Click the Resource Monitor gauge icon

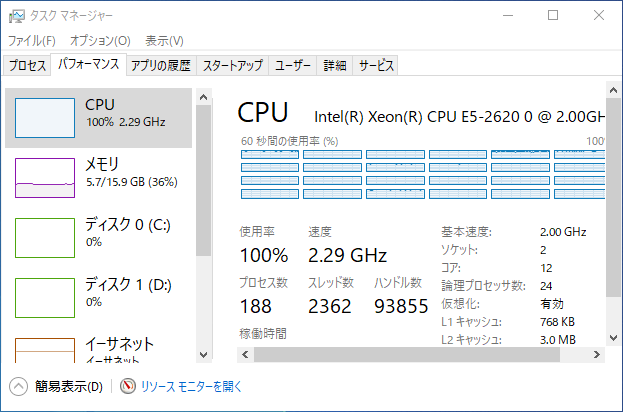128,386
